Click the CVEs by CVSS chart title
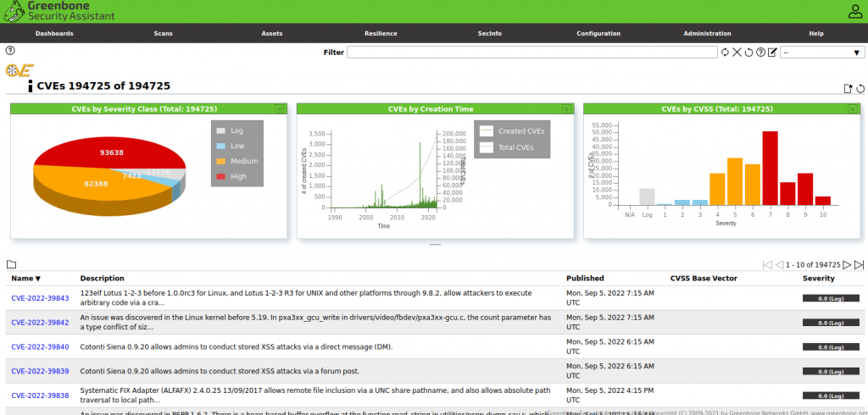Screen dimensions: 868x415 (x=717, y=109)
